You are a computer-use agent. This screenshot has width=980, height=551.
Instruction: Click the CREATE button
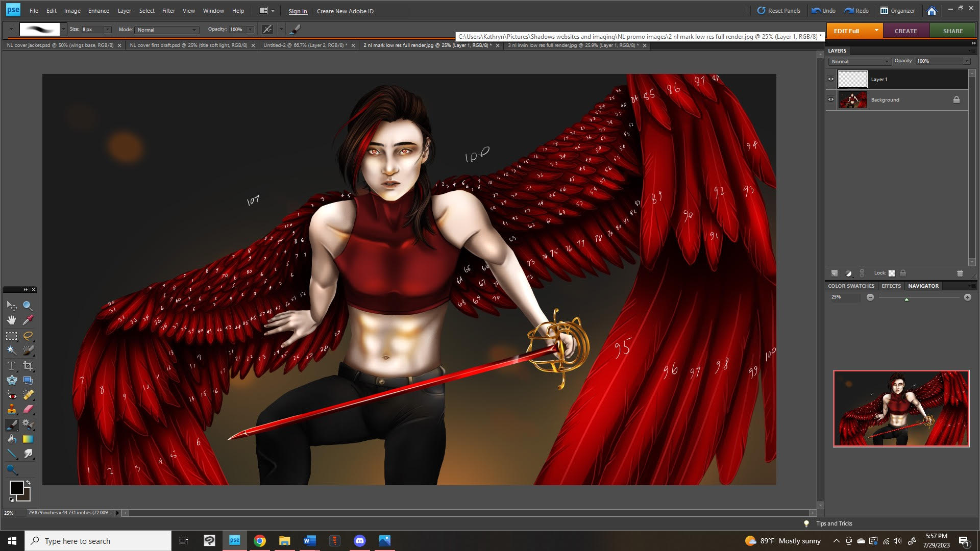(x=905, y=31)
